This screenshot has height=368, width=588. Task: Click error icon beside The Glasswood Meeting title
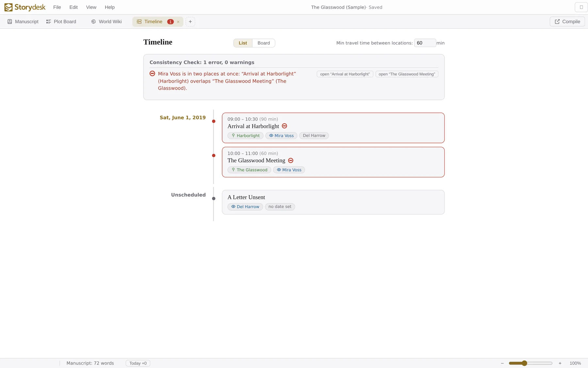tap(291, 160)
